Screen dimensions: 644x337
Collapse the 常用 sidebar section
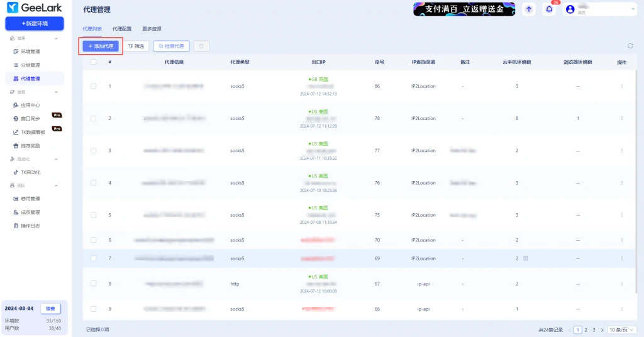(x=56, y=38)
